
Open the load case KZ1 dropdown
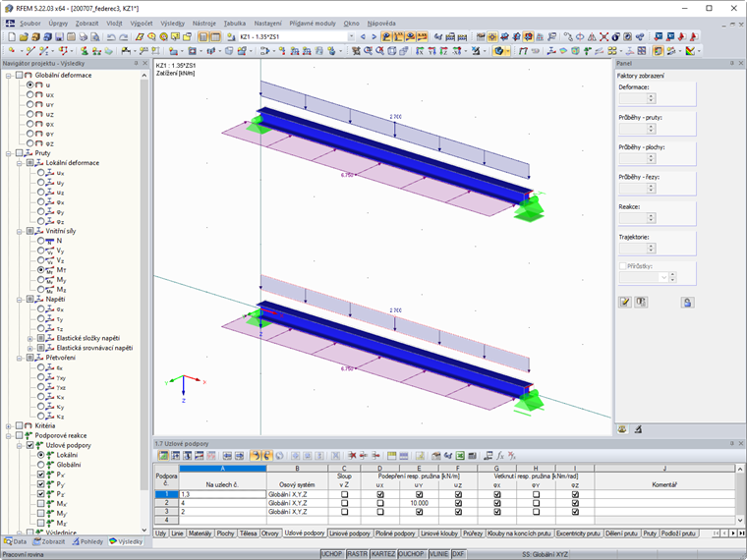click(351, 36)
